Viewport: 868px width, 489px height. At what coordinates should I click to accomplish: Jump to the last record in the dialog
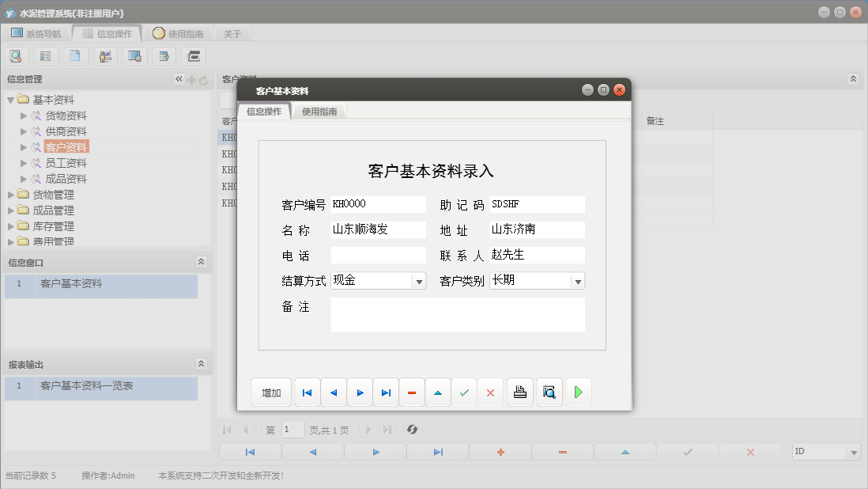[386, 392]
